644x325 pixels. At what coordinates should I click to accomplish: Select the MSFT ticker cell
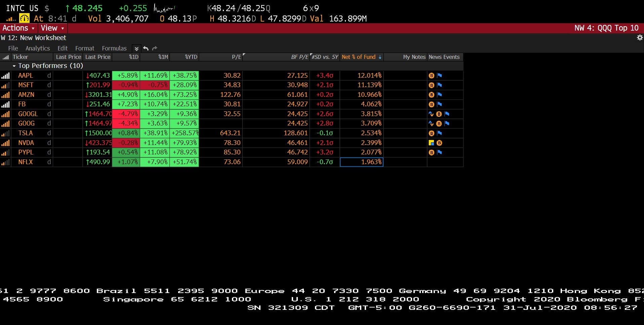32,85
